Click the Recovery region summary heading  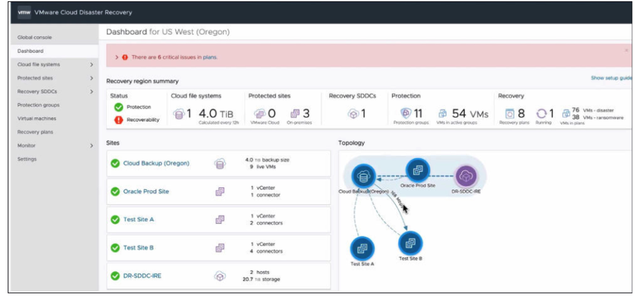(142, 81)
